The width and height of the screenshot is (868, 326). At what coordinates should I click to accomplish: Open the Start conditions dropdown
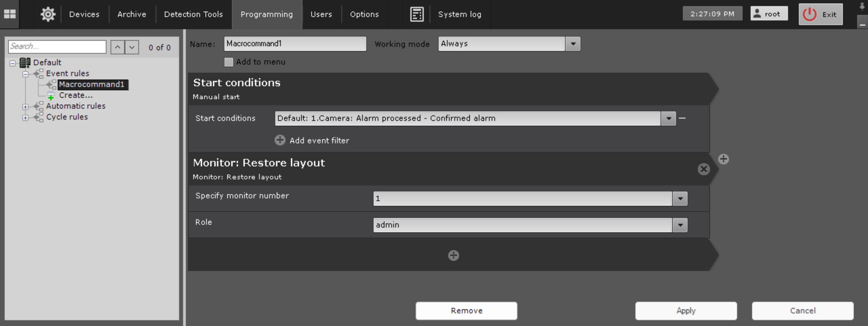point(668,119)
